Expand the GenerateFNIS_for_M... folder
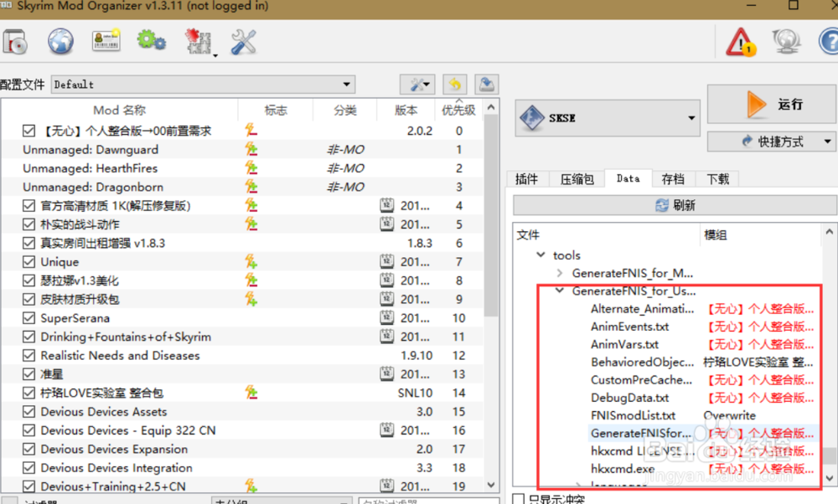This screenshot has width=838, height=504. (560, 273)
